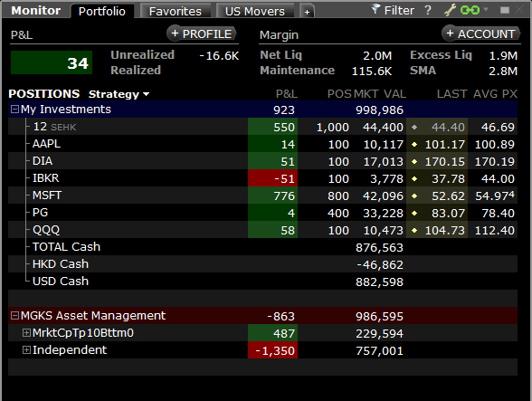
Task: Click the + ACCOUNT button
Action: pyautogui.click(x=480, y=34)
